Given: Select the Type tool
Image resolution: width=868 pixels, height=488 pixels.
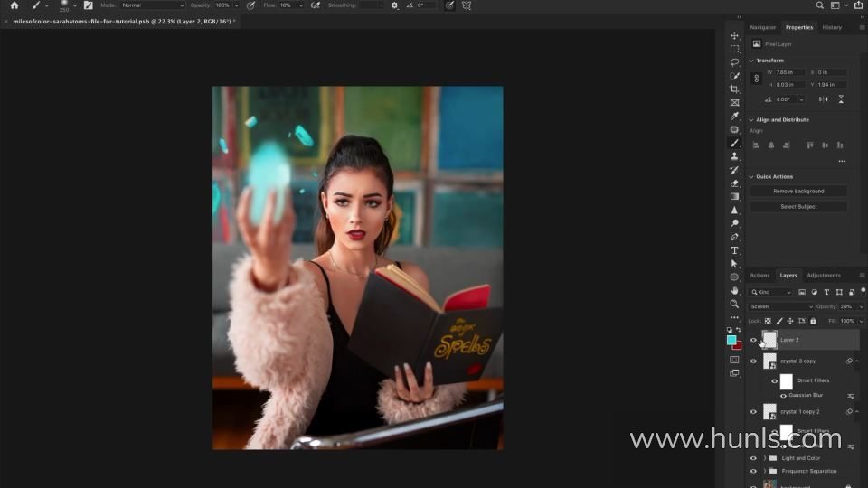Looking at the screenshot, I should tap(734, 250).
